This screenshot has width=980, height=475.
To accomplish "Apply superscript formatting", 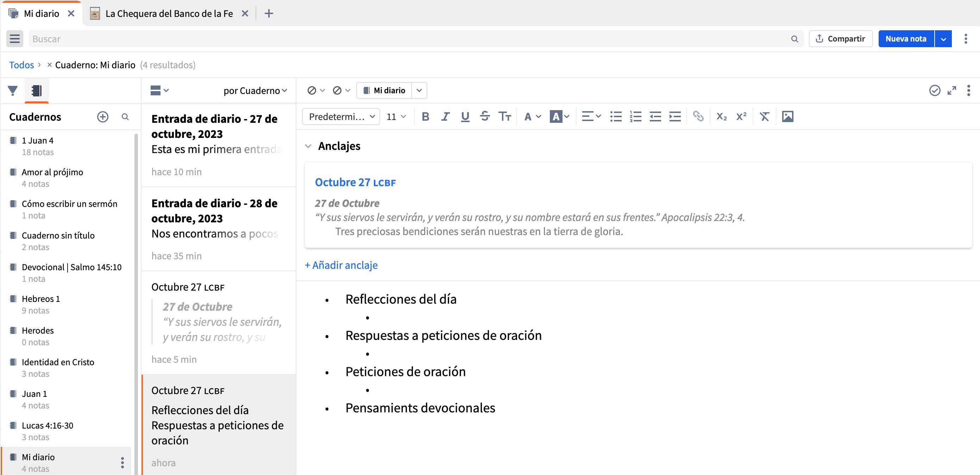I will (741, 116).
